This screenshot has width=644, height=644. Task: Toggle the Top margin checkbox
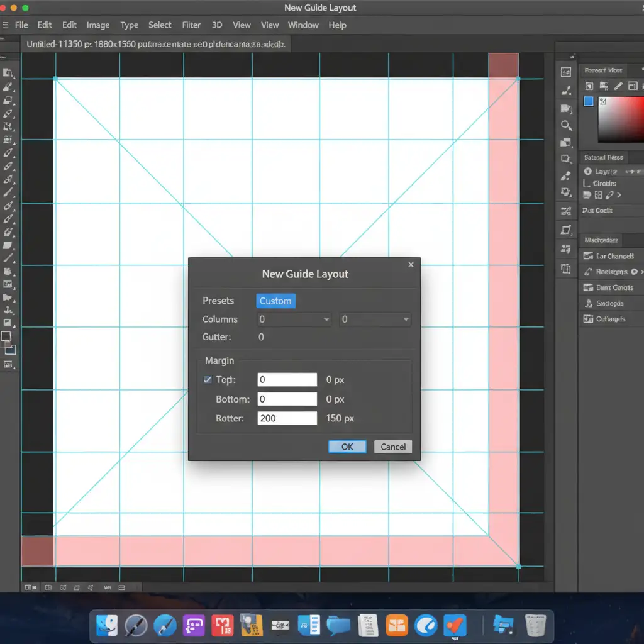click(208, 380)
